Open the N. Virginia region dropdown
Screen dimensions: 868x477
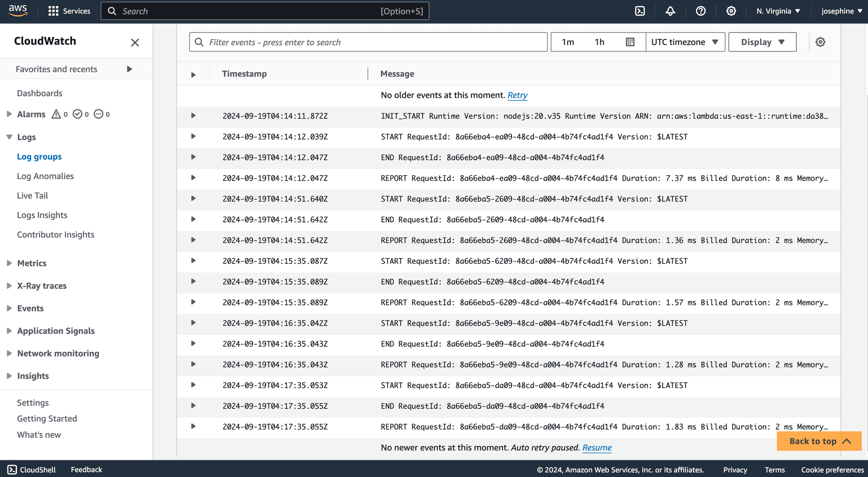click(778, 11)
